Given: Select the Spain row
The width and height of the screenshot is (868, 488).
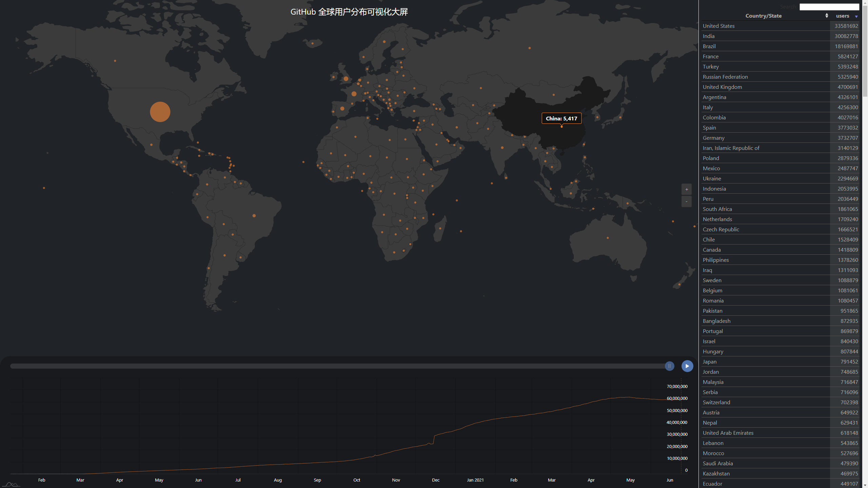Looking at the screenshot, I should click(780, 128).
